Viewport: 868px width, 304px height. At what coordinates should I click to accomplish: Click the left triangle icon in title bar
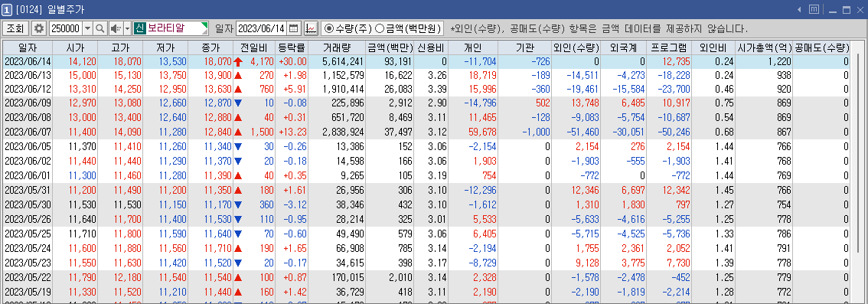point(799,9)
